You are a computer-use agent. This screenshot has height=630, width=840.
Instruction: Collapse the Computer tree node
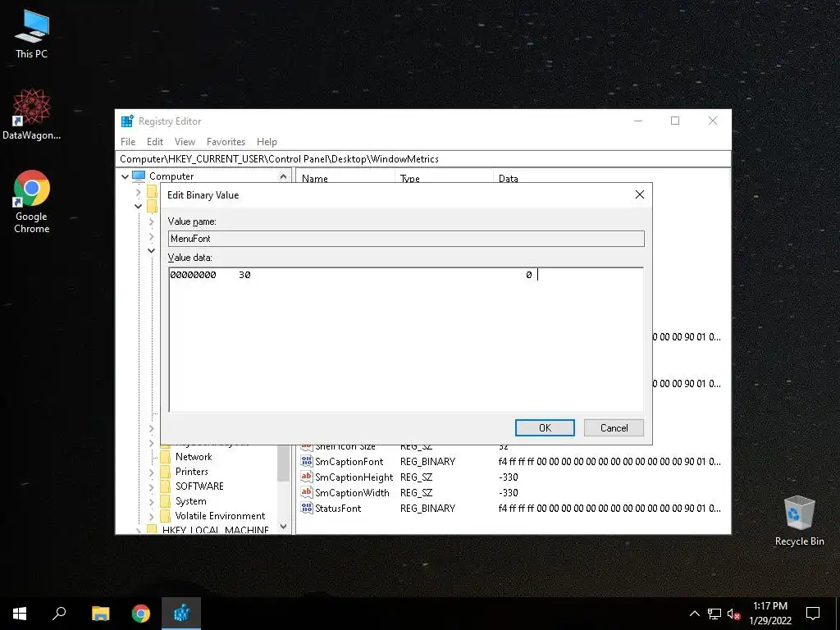(125, 176)
